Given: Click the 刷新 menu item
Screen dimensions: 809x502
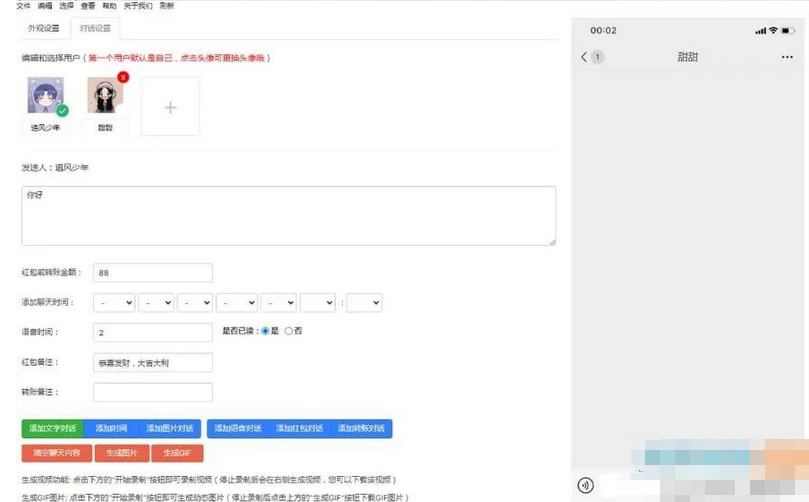Looking at the screenshot, I should 167,6.
